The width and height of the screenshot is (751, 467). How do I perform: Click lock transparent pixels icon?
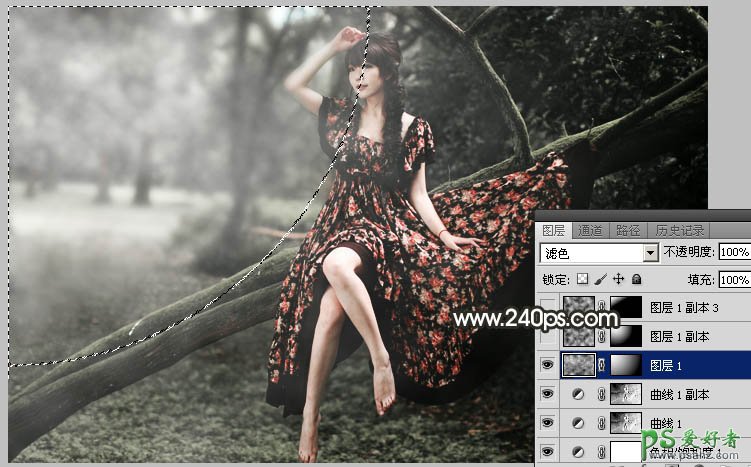(x=583, y=280)
